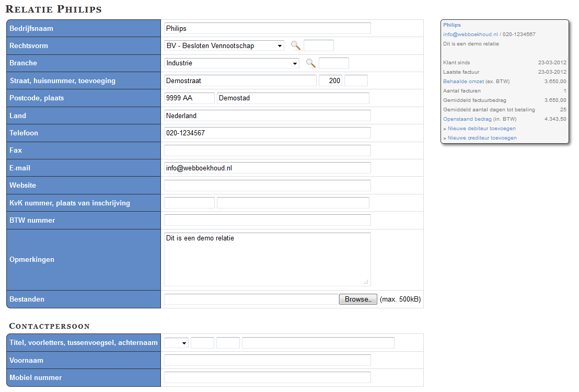Screen dimensions: 579x392
Task: Click the Branche search magnifier icon
Action: coord(310,63)
